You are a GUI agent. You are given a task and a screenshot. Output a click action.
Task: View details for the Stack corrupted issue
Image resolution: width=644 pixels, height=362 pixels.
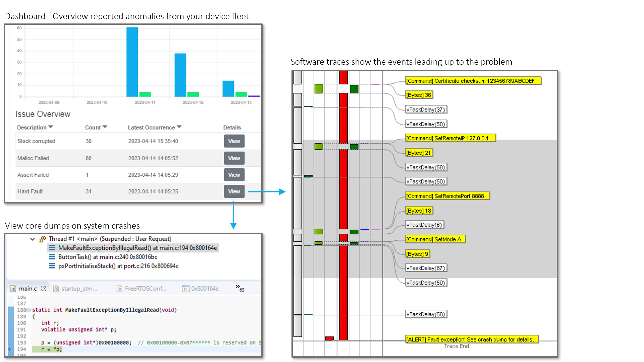click(234, 141)
